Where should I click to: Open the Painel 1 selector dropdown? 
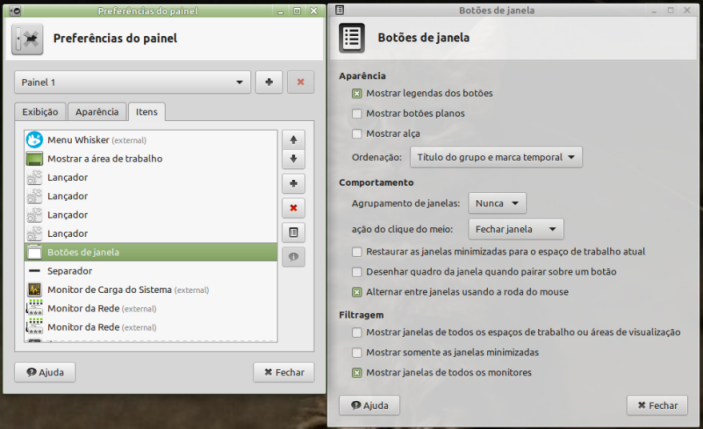132,82
